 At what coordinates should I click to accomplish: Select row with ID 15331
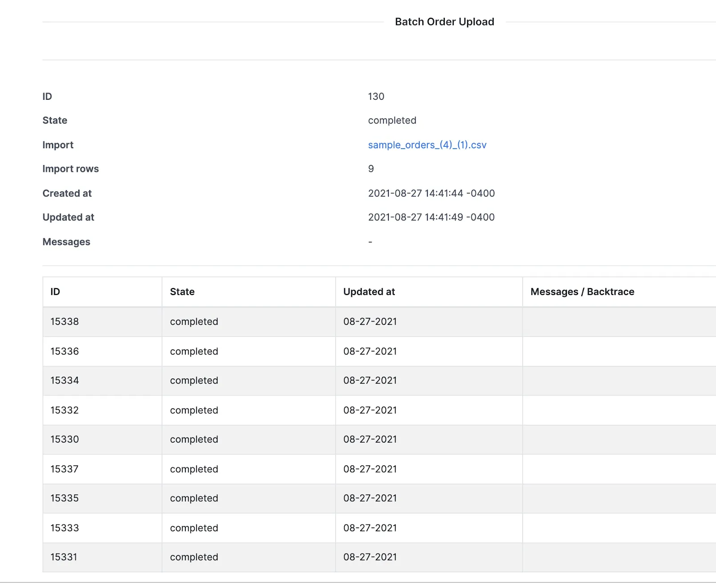(x=379, y=557)
